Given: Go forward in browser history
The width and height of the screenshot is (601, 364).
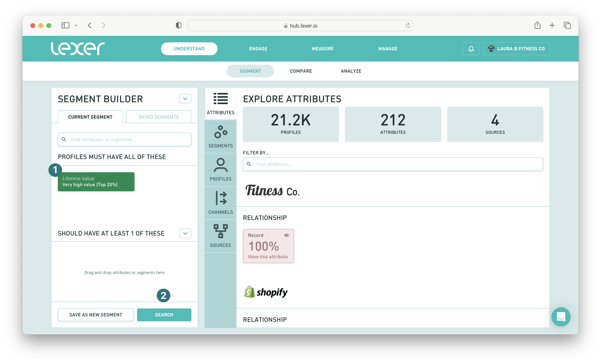Looking at the screenshot, I should [104, 25].
